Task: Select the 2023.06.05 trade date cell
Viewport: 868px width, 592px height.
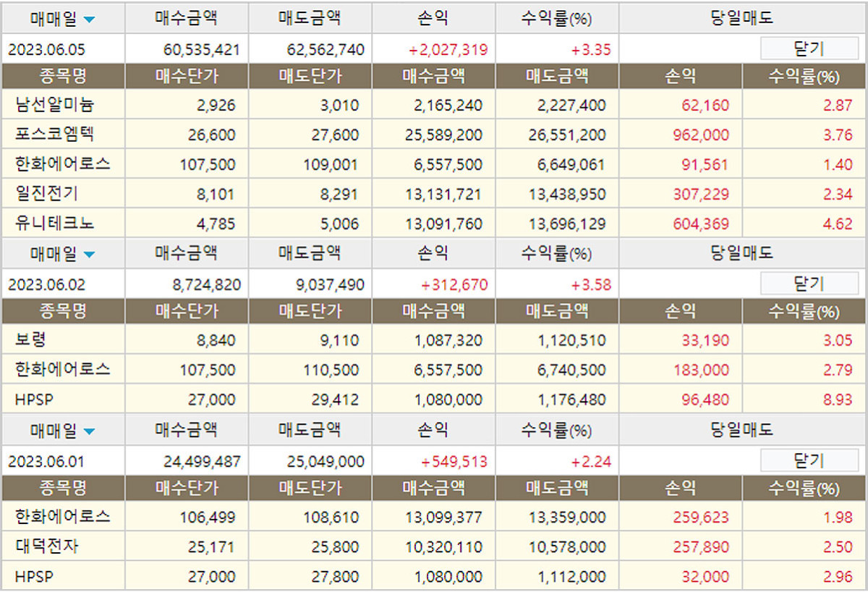Action: [46, 50]
